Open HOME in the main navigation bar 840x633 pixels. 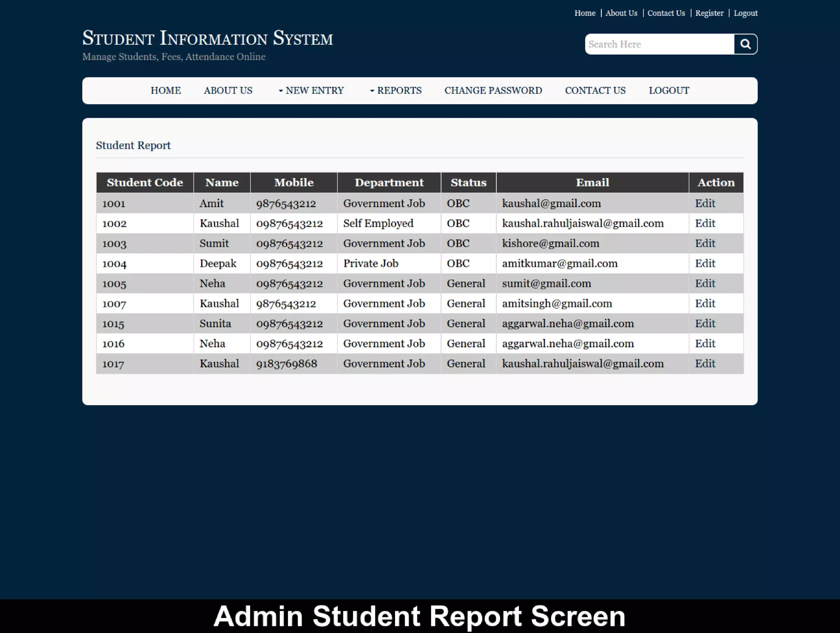point(166,91)
